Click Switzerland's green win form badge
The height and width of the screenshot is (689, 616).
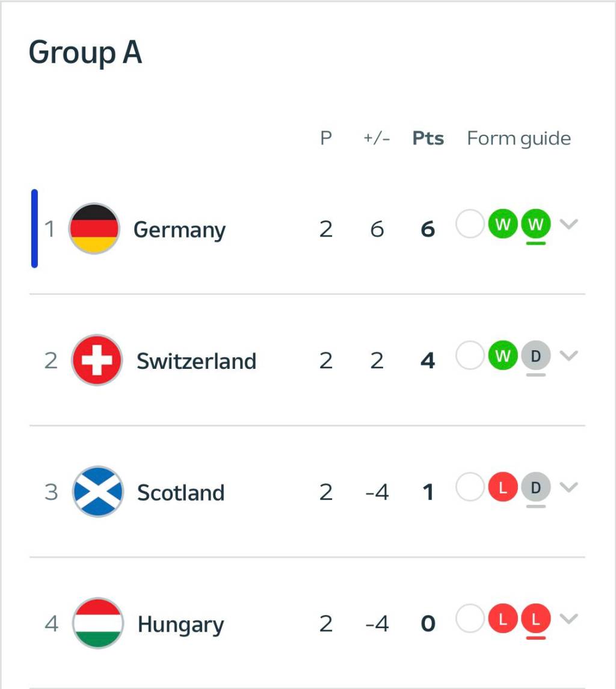pos(503,356)
